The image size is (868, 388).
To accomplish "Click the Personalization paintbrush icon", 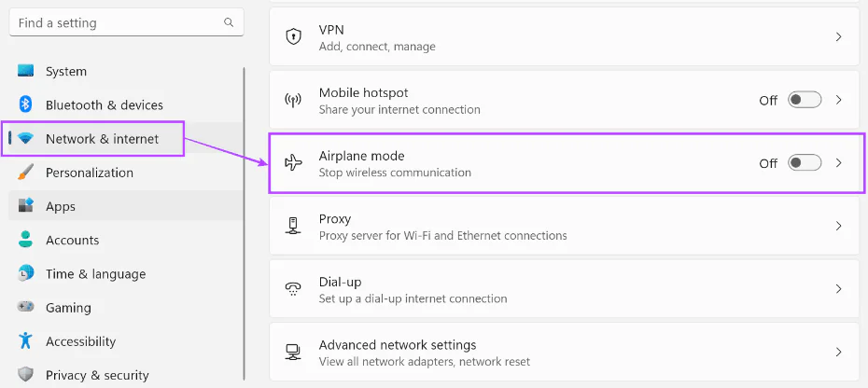I will [x=26, y=173].
